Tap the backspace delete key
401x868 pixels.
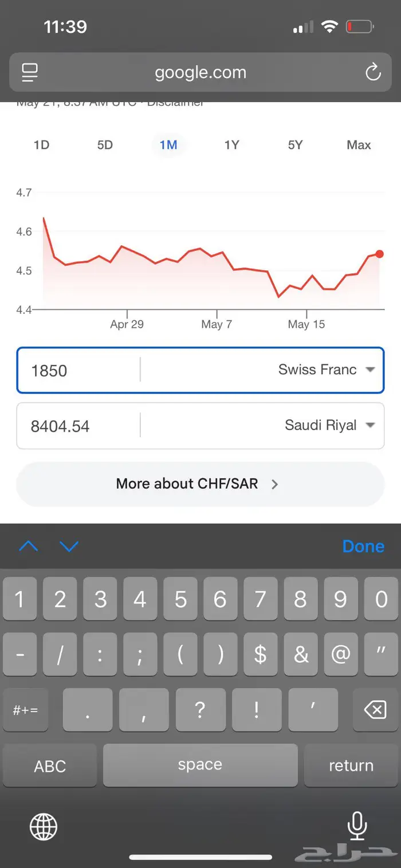tap(375, 710)
